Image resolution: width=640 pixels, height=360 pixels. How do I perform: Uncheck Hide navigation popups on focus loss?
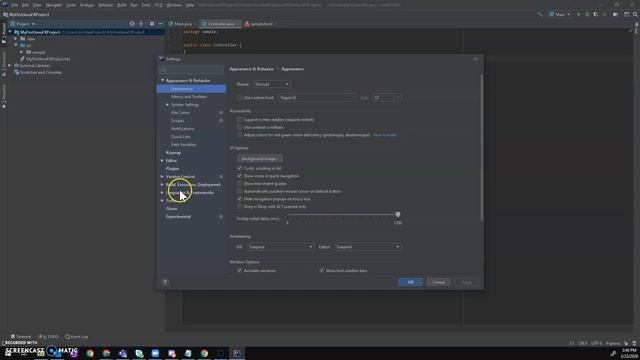click(x=240, y=199)
